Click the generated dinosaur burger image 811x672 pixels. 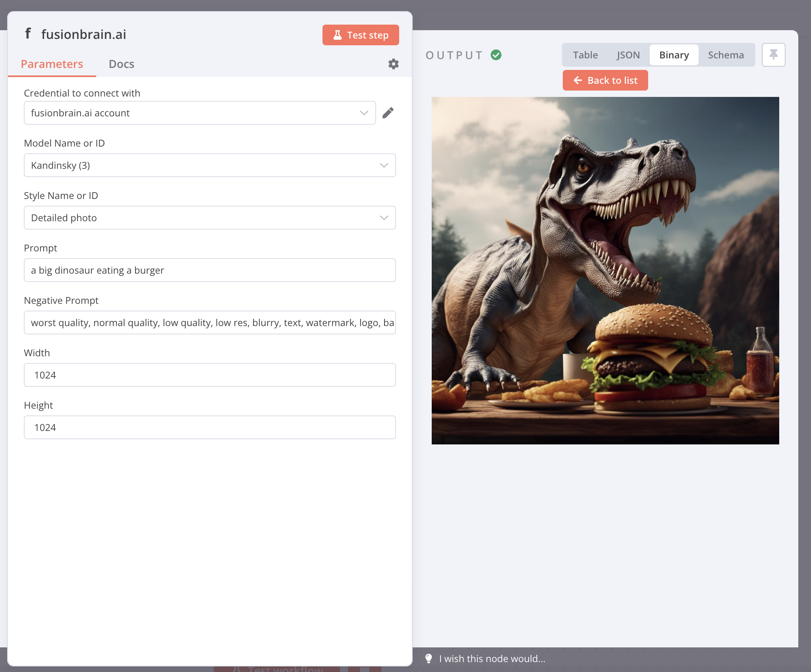point(605,270)
